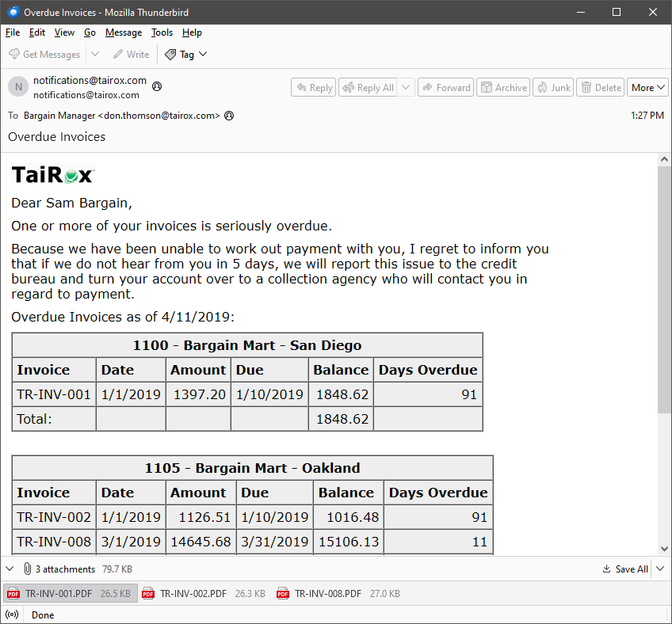The image size is (672, 624).
Task: Click the contact icon beside sender address
Action: [x=157, y=86]
